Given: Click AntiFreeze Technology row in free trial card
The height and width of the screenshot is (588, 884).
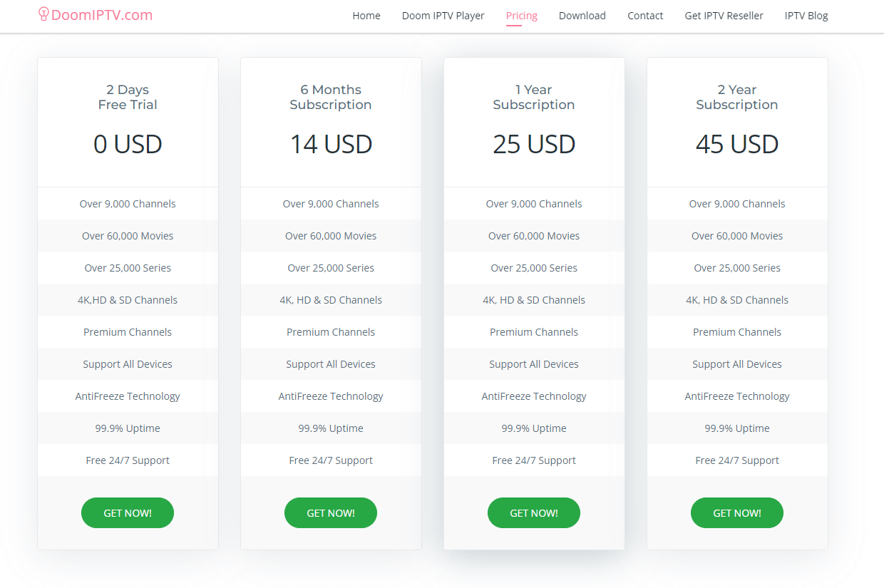Looking at the screenshot, I should click(x=128, y=396).
